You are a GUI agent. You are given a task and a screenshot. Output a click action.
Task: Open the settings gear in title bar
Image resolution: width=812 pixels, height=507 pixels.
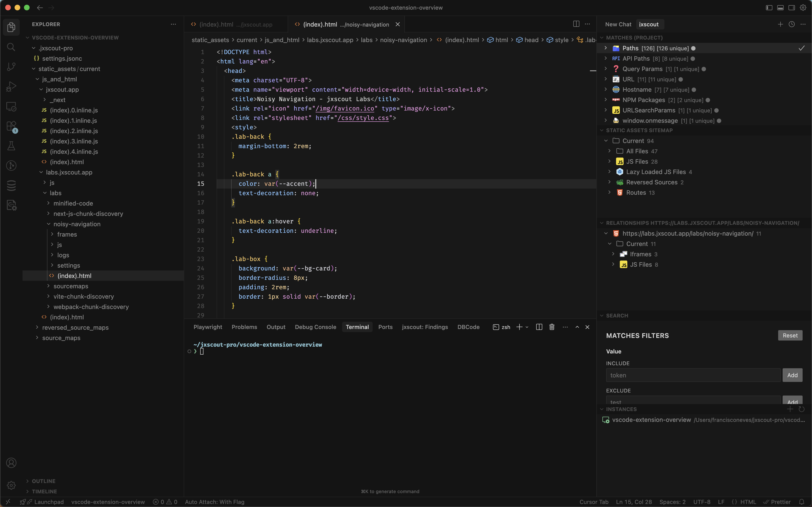(803, 7)
